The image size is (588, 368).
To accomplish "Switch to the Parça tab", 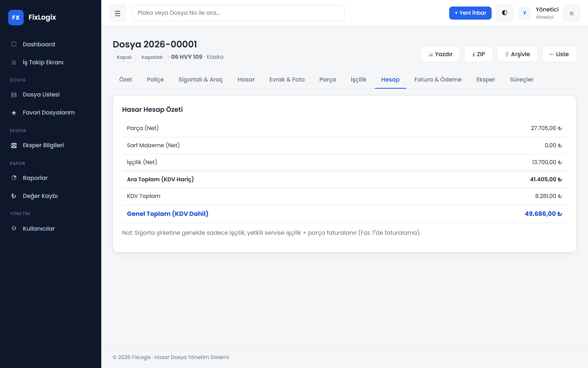I will point(327,80).
